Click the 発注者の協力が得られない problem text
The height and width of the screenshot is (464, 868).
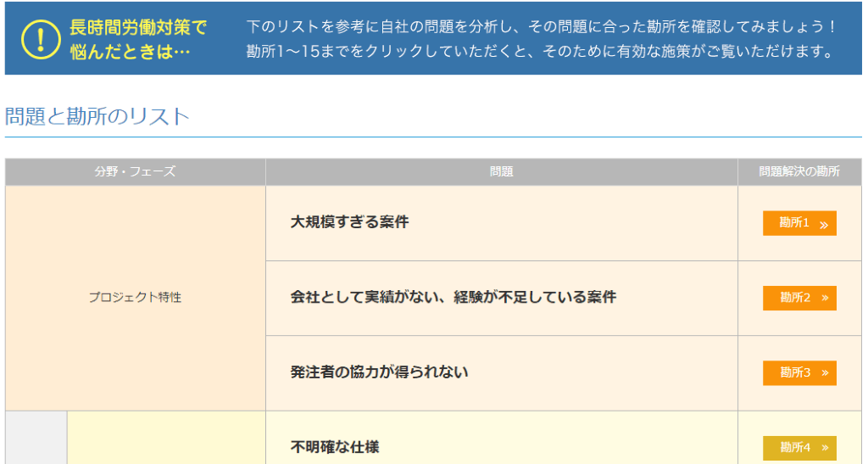point(379,372)
